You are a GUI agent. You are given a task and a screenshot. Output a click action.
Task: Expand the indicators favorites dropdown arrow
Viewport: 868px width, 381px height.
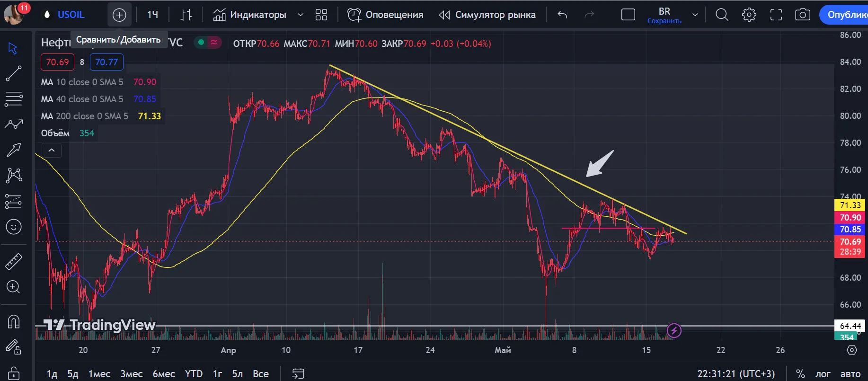click(x=300, y=15)
